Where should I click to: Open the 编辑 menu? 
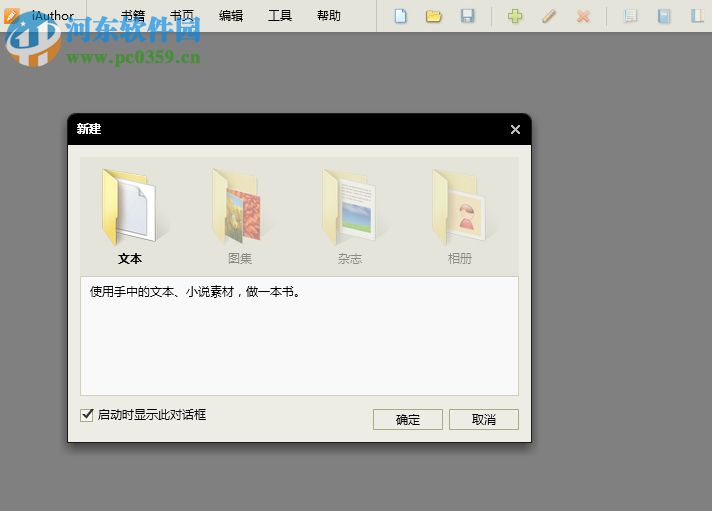click(231, 16)
